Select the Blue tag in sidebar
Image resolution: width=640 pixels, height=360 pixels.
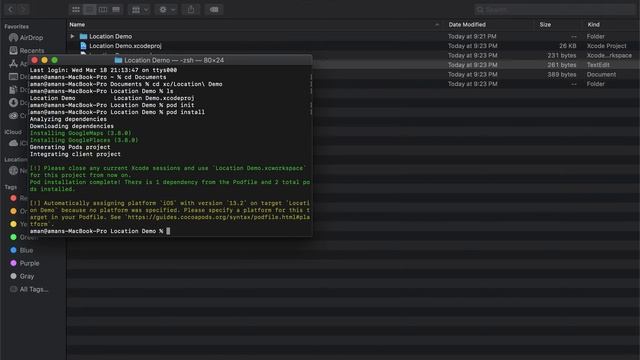coord(22,250)
